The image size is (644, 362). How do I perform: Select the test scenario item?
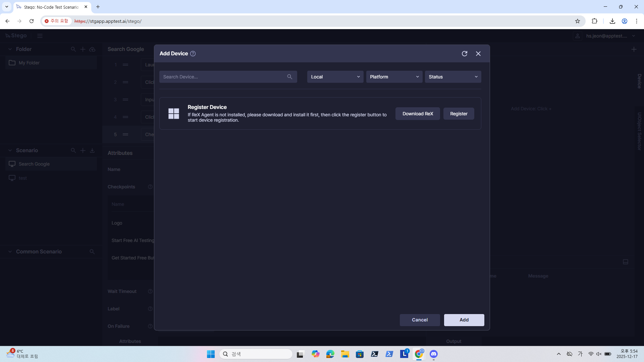point(23,178)
